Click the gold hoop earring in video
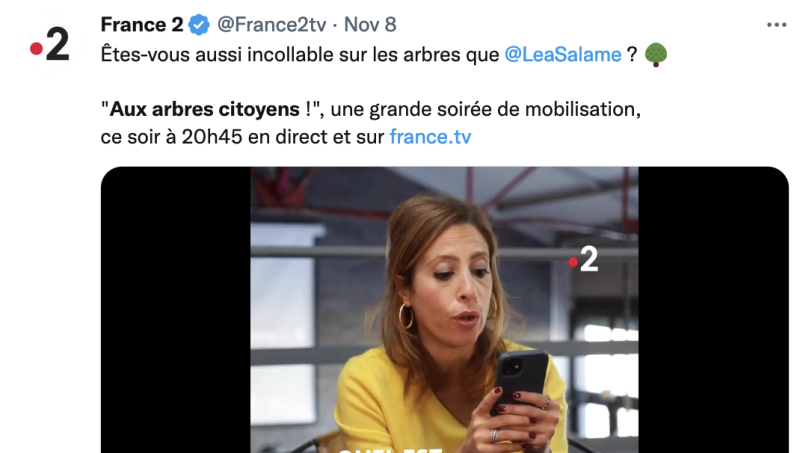The height and width of the screenshot is (453, 800). [406, 316]
